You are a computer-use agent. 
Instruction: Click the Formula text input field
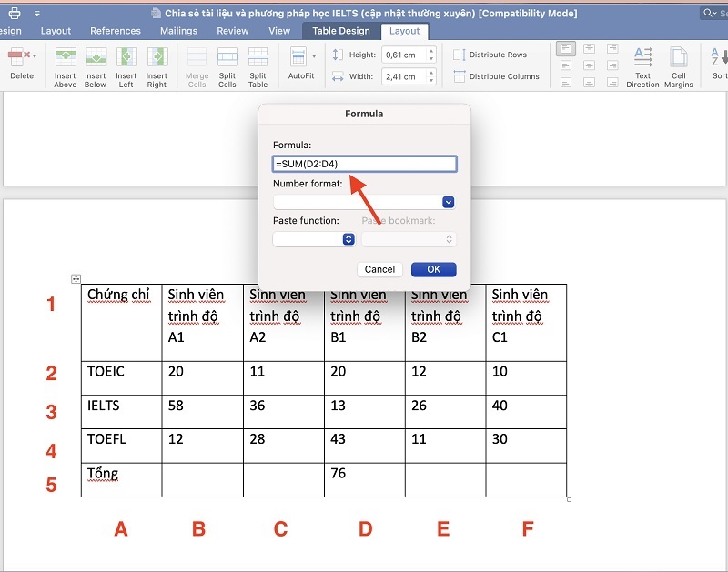click(364, 164)
